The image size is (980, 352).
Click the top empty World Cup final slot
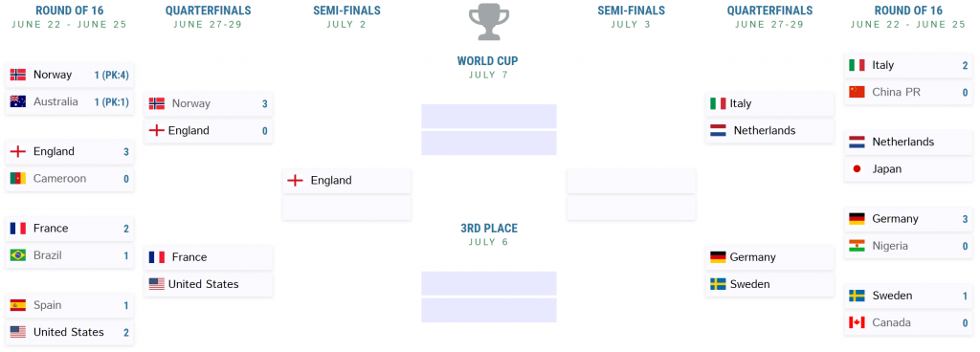pos(489,116)
